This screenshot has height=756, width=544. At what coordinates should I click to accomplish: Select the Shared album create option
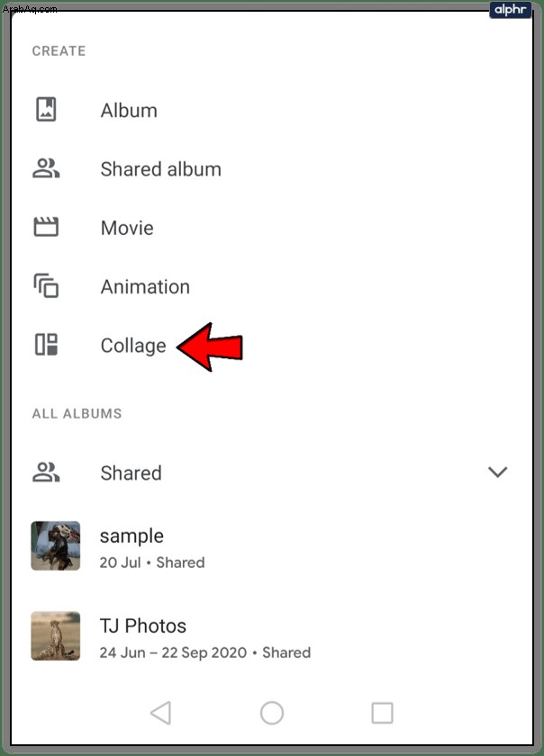coord(160,169)
